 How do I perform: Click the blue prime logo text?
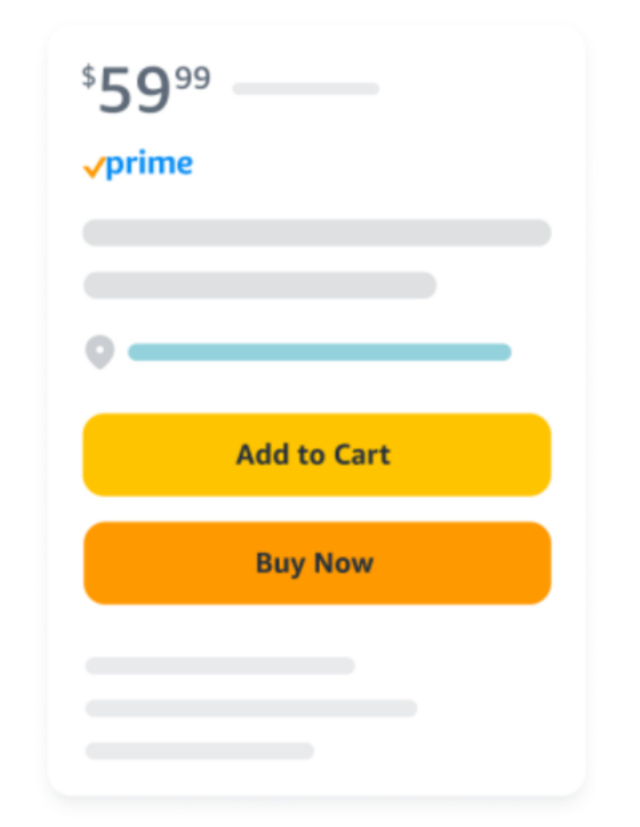149,164
